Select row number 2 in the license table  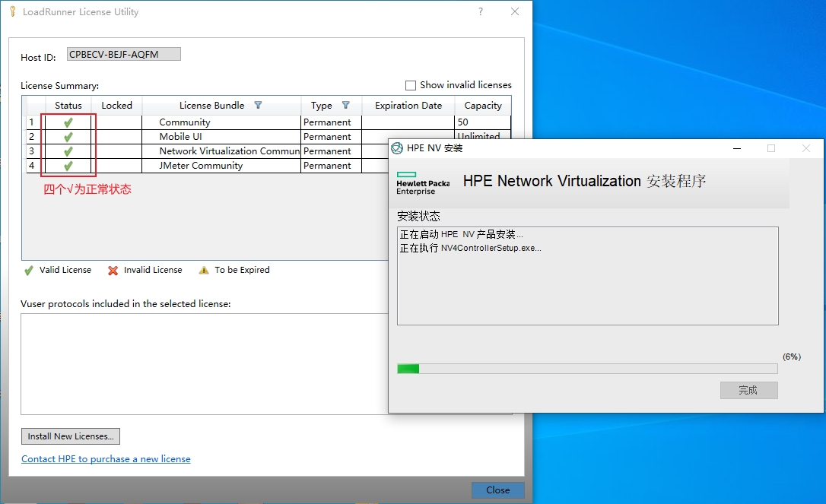click(32, 136)
